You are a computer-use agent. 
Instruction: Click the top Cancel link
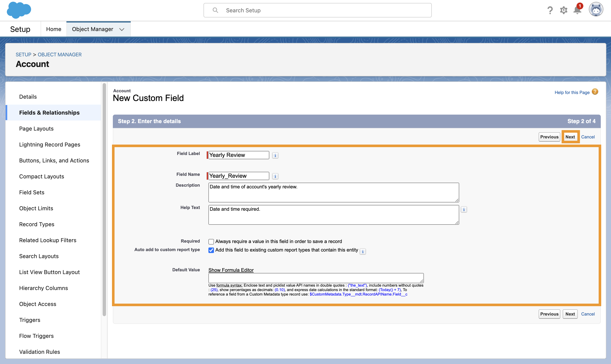588,137
